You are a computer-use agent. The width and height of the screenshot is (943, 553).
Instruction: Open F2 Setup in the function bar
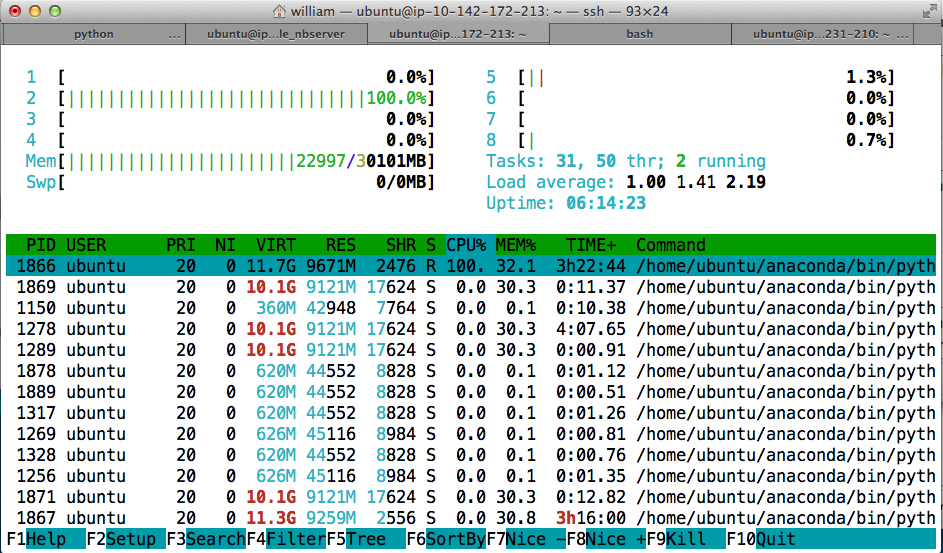(x=126, y=539)
